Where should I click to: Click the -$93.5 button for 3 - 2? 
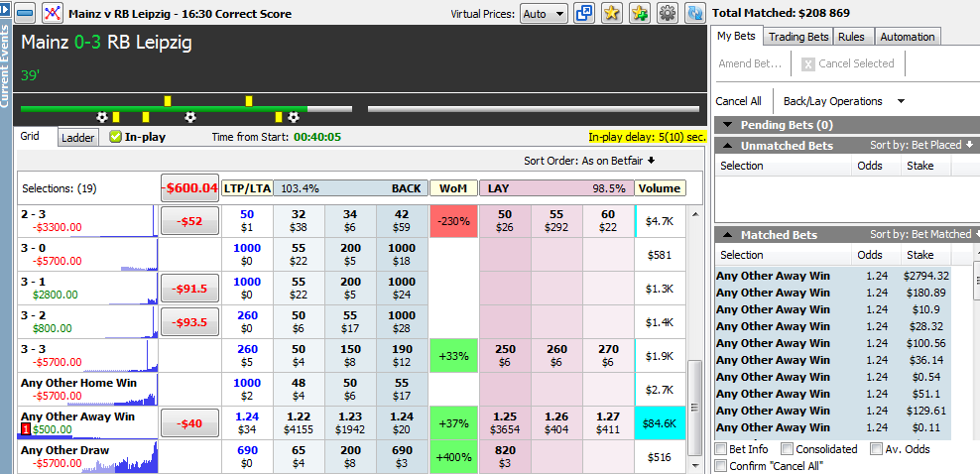click(x=190, y=322)
